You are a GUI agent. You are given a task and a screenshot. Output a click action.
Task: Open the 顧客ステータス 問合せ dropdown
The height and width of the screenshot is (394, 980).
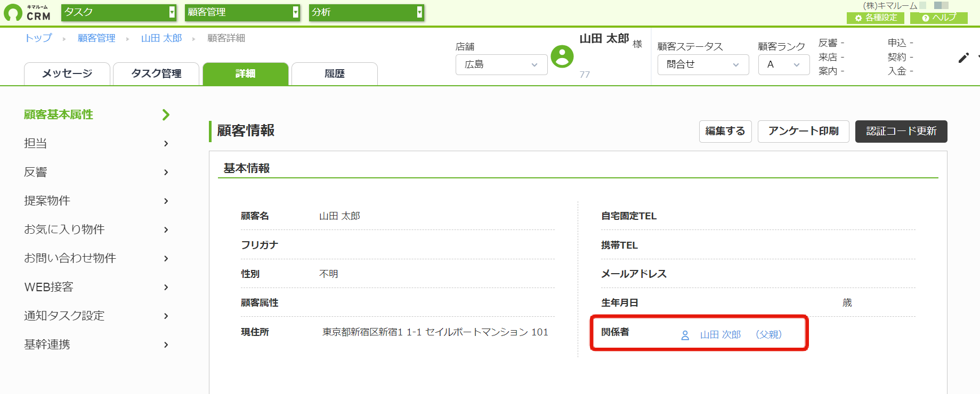(x=703, y=64)
